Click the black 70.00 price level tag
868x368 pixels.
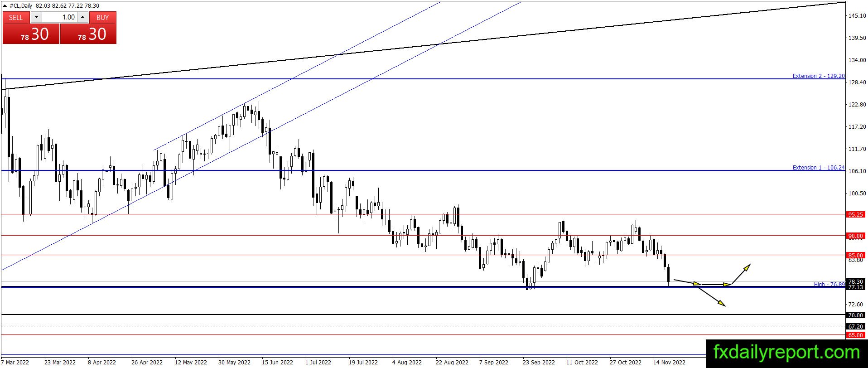point(855,315)
